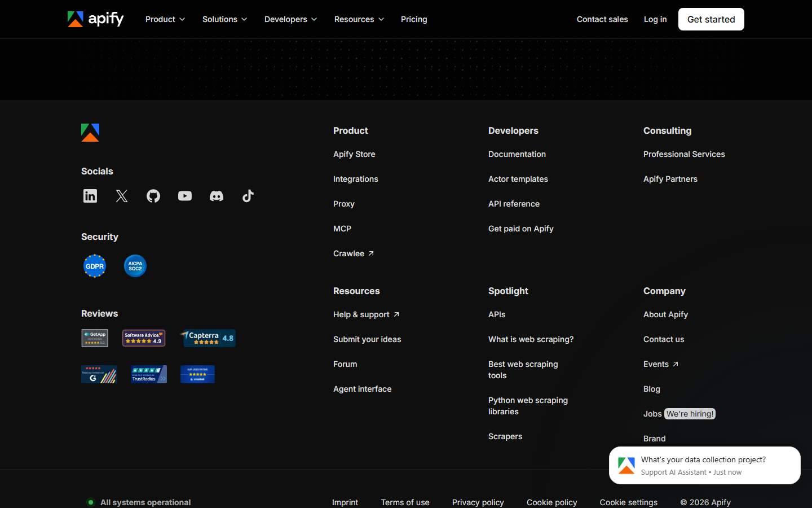Open the chat: What's your data collection project?

click(x=705, y=466)
